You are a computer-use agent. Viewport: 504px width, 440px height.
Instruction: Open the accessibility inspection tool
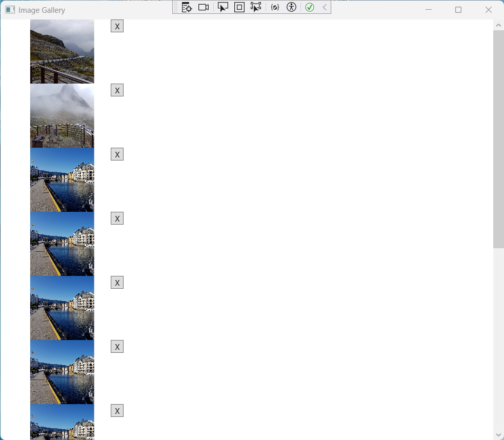291,7
